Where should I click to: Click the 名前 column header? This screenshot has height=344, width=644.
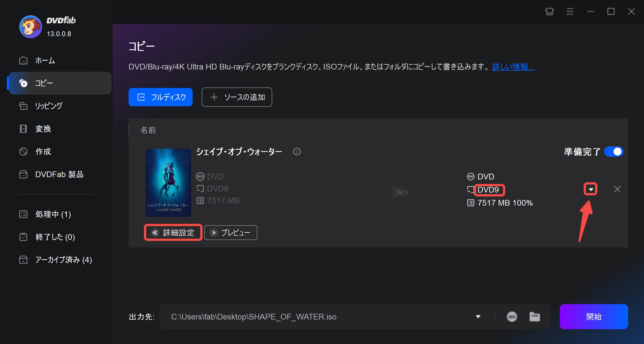148,130
